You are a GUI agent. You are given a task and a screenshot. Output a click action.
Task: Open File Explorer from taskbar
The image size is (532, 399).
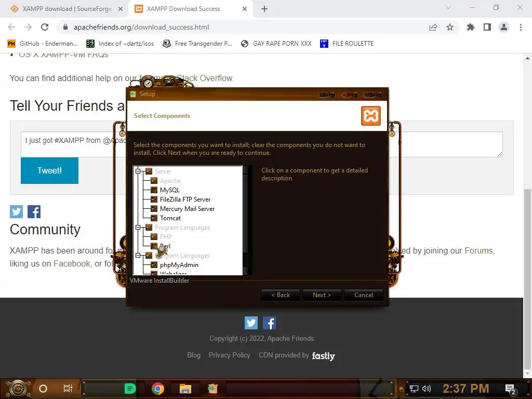(185, 389)
